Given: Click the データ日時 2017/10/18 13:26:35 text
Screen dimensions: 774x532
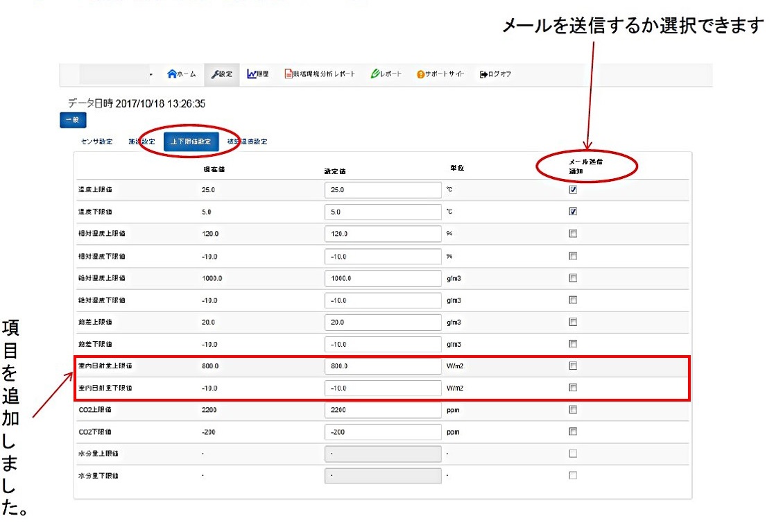Looking at the screenshot, I should pyautogui.click(x=136, y=103).
